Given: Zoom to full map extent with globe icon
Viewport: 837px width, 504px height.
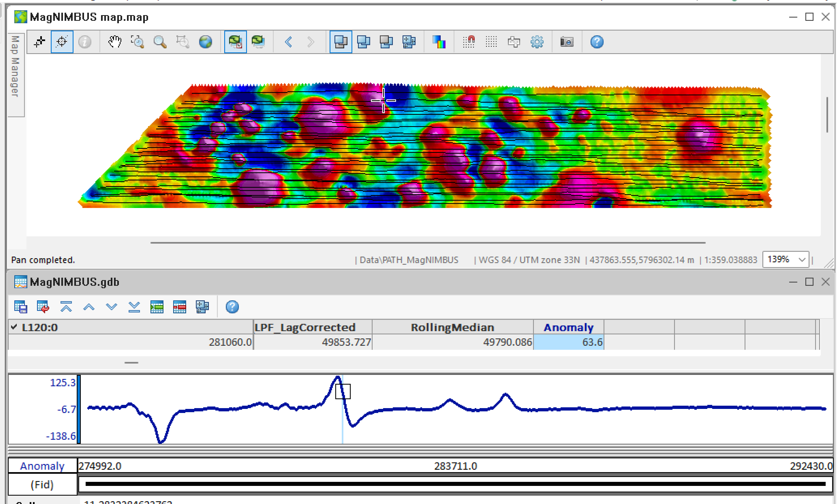Looking at the screenshot, I should pos(206,42).
